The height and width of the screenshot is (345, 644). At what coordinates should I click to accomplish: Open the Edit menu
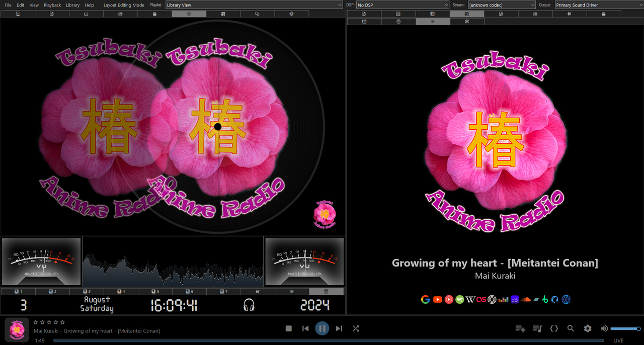(x=21, y=5)
